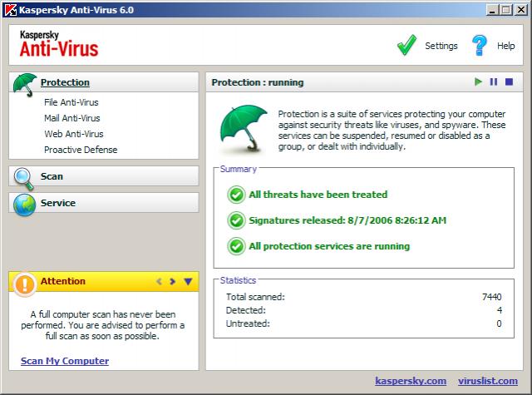Image resolution: width=532 pixels, height=395 pixels.
Task: Click the globe Service icon
Action: pyautogui.click(x=24, y=205)
